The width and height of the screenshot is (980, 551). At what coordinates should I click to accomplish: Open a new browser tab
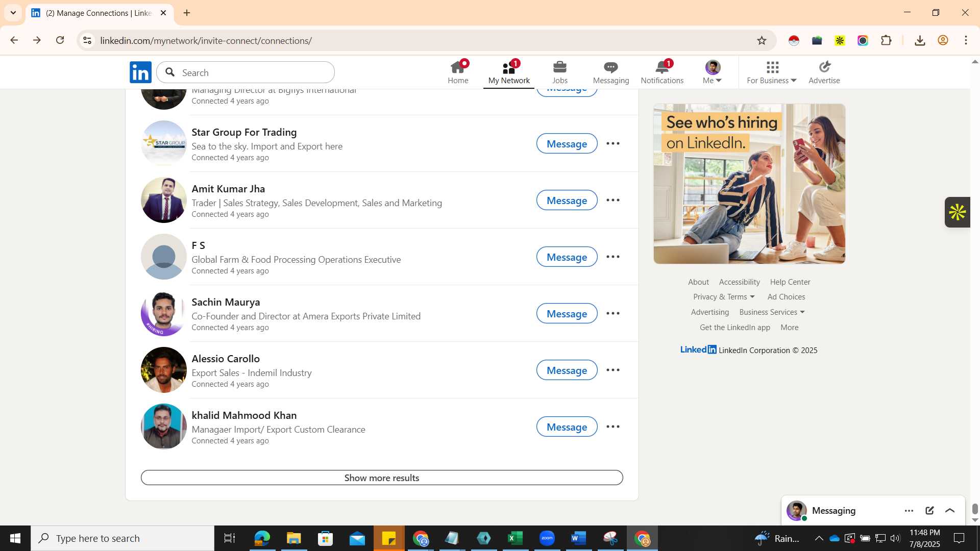point(187,13)
